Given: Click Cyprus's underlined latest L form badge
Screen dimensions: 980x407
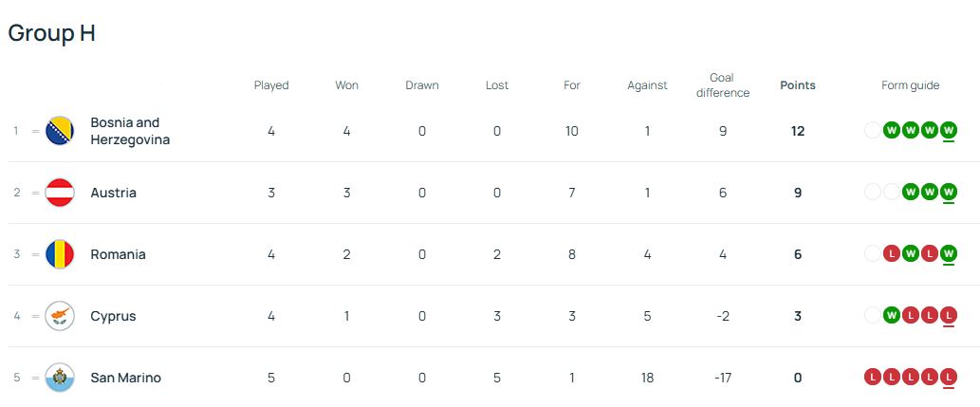Looking at the screenshot, I should click(949, 316).
